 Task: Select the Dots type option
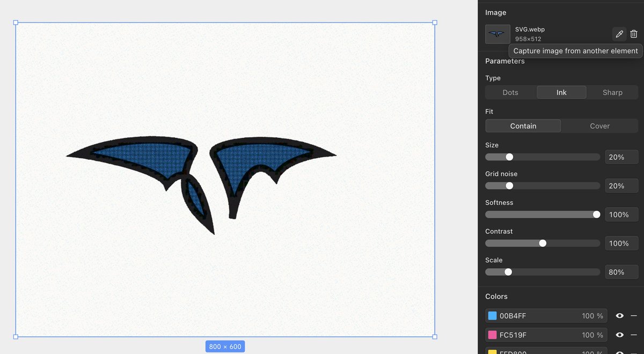point(510,92)
